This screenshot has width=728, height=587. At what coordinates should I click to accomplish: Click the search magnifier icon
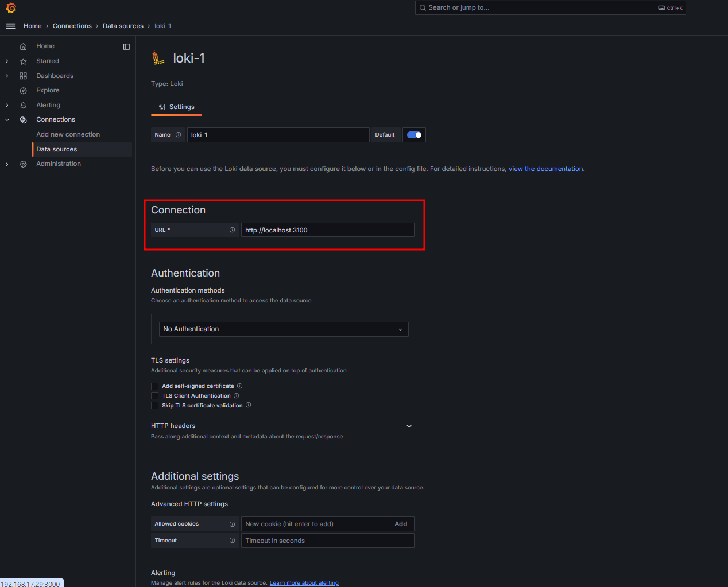(x=423, y=8)
